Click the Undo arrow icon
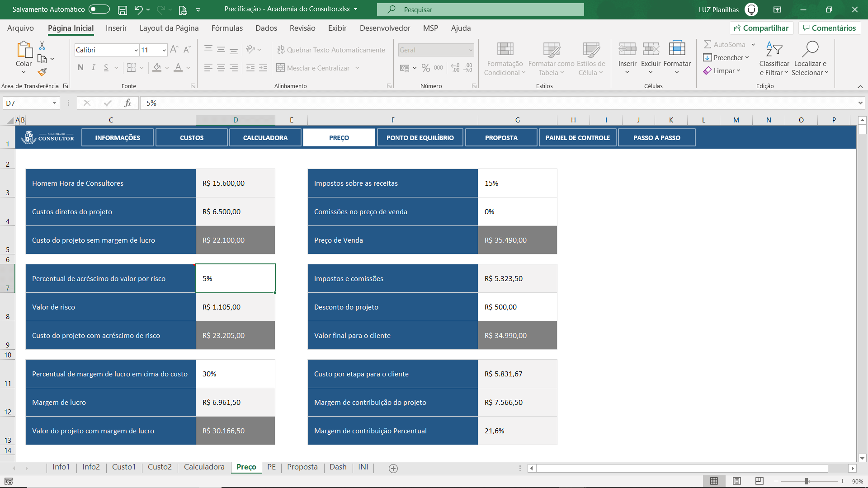868x488 pixels. tap(138, 9)
